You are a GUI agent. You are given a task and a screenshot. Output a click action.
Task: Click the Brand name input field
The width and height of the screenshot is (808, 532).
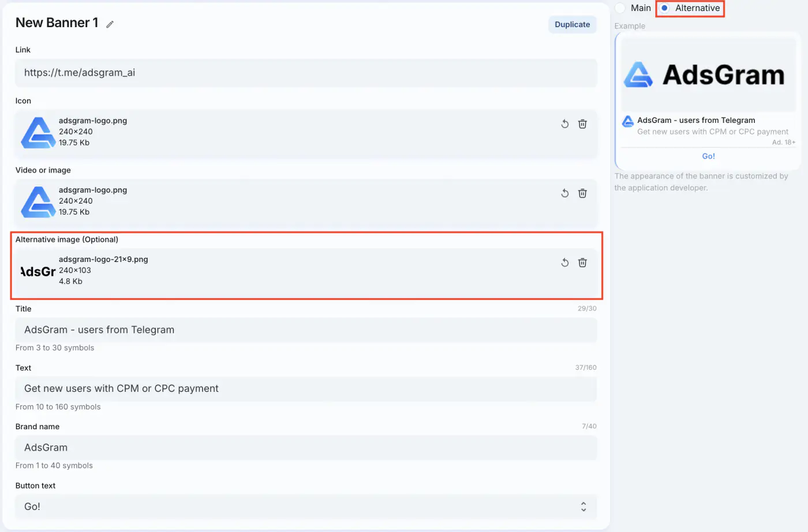(306, 448)
